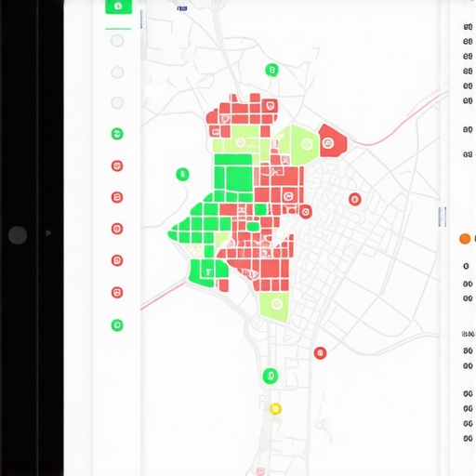Select the marker in the light-green polygon beside the red hexagon
This screenshot has height=476, width=476.
(307, 144)
